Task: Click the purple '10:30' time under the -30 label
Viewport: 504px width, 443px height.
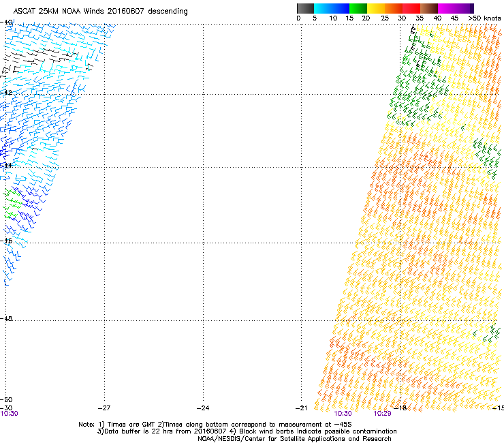Action: 9,414
